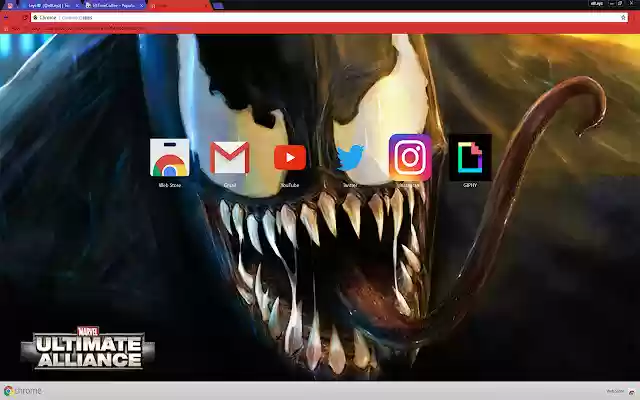The height and width of the screenshot is (400, 640).
Task: Switch to the third blue tab titled 'Popular'
Action: point(114,6)
